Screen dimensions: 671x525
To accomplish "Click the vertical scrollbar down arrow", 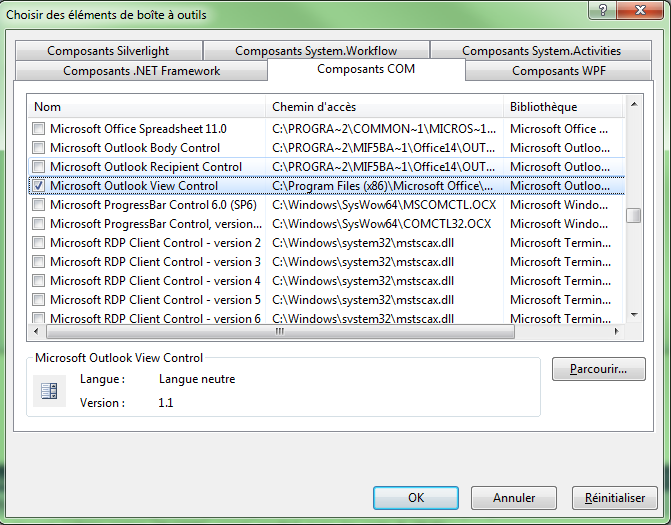I will pyautogui.click(x=634, y=315).
